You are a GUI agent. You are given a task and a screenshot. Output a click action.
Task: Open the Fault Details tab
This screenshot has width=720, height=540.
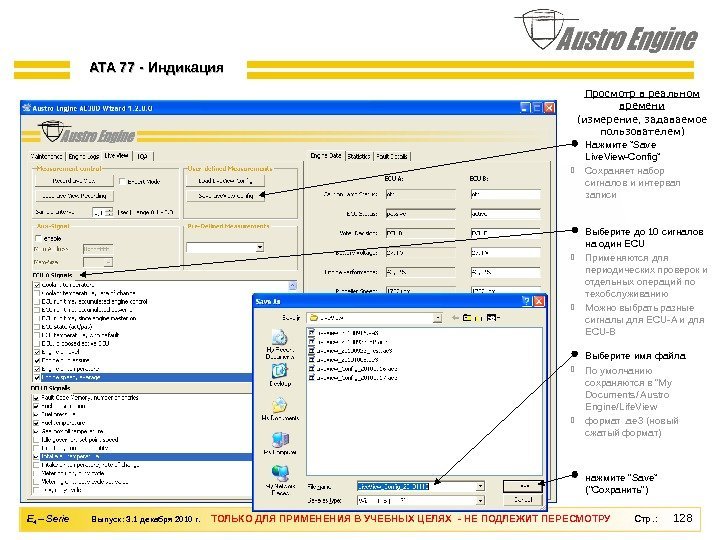point(392,157)
